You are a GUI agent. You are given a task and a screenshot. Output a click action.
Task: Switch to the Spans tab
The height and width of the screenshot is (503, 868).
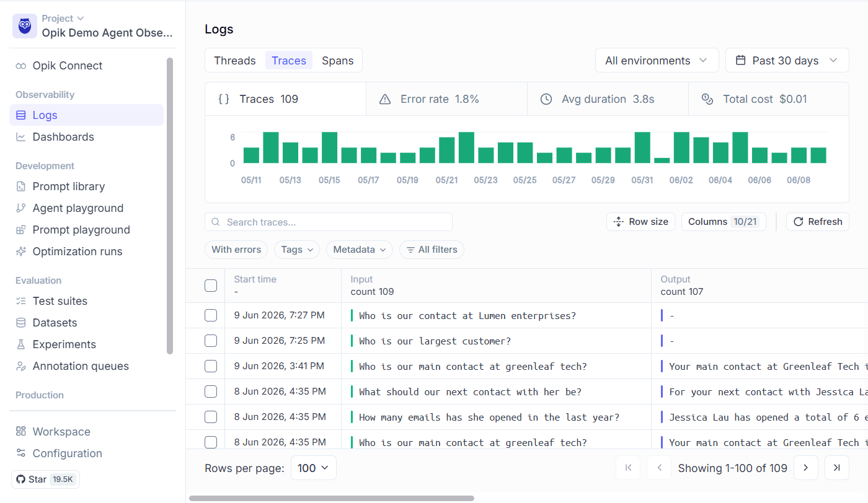click(338, 61)
